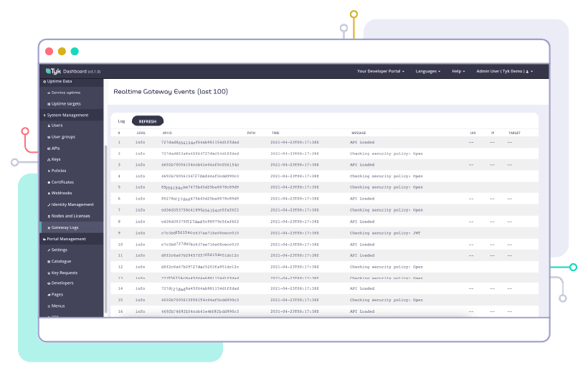
Task: Open portal Settings wrench icon
Action: click(x=49, y=250)
